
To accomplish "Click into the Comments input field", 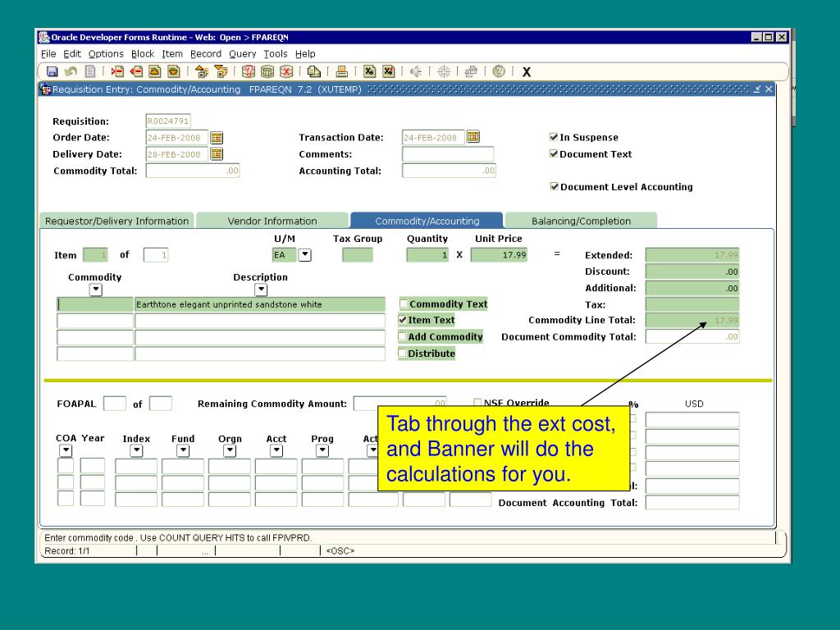I will coord(448,154).
